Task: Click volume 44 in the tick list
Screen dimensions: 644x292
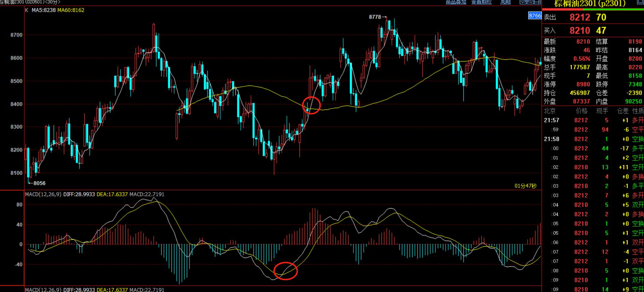Action: (605, 149)
